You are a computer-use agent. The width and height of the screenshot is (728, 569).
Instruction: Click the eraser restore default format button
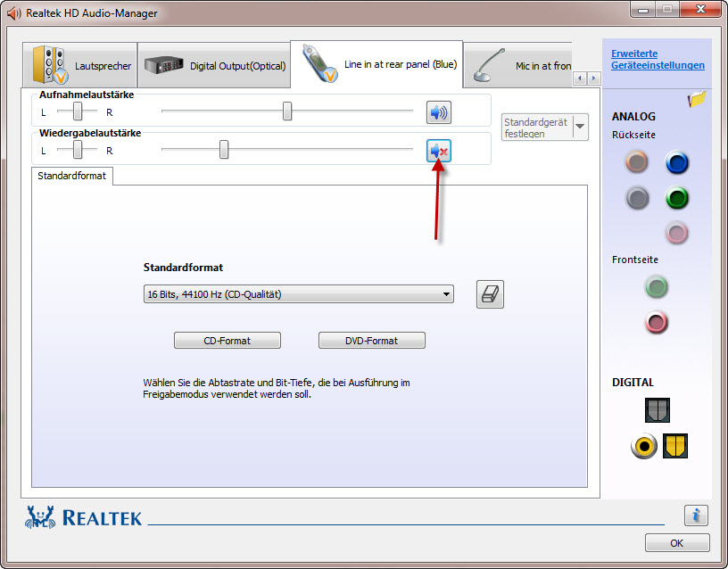(x=490, y=294)
